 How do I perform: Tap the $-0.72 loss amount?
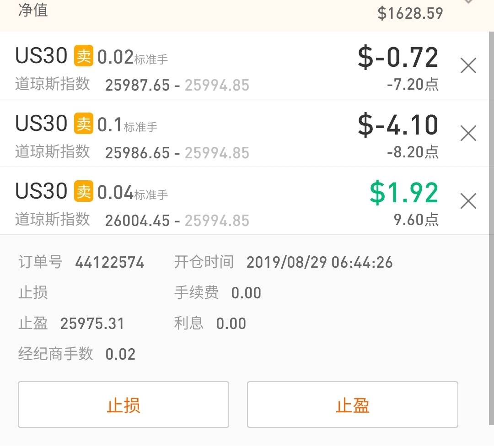coord(397,58)
